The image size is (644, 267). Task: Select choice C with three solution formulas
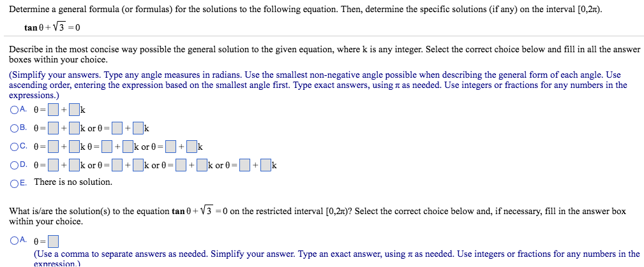[15, 147]
